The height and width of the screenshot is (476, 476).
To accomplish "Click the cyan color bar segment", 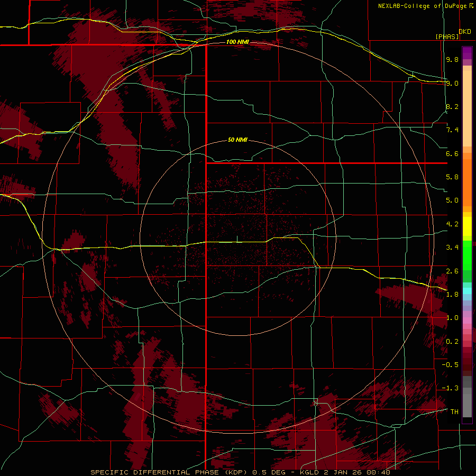I will tap(467, 291).
